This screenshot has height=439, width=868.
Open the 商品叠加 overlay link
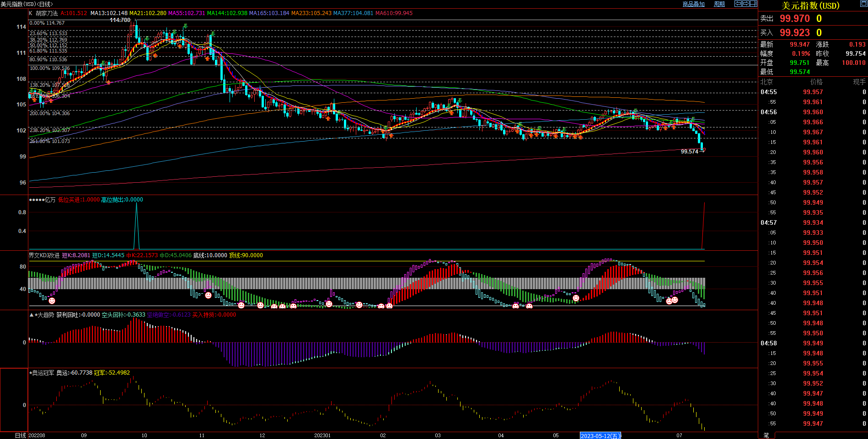coord(693,4)
